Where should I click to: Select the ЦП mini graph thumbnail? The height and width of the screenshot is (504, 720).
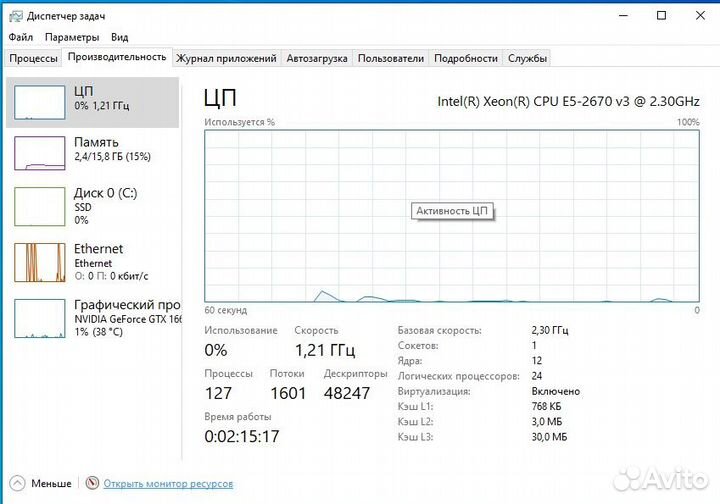click(x=39, y=102)
